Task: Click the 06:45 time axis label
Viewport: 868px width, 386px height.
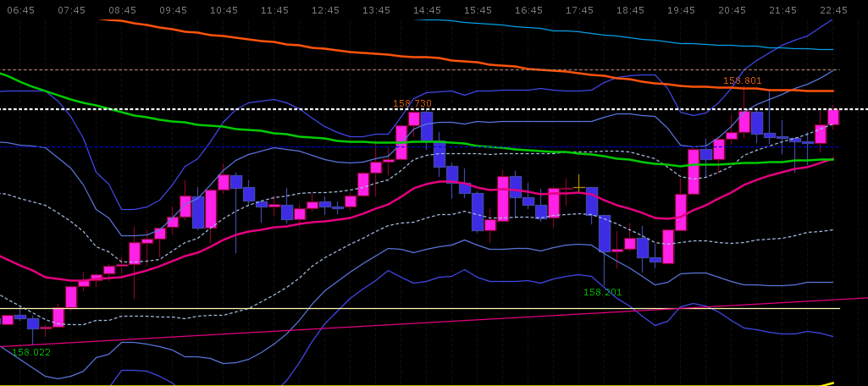Action: pyautogui.click(x=20, y=10)
